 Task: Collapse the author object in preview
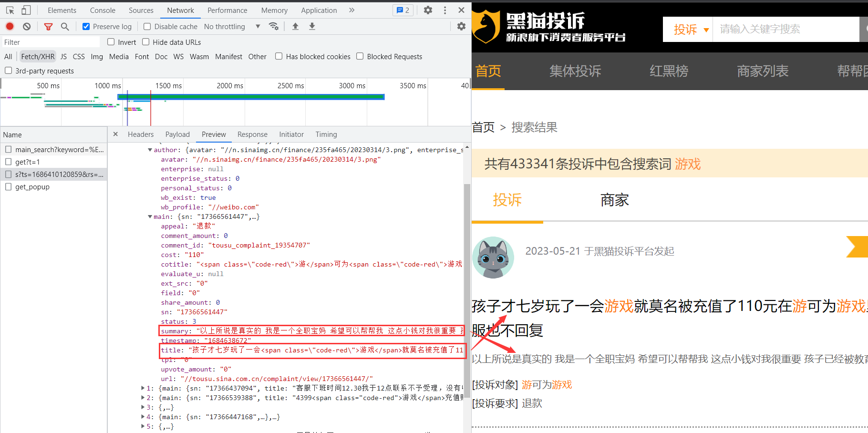tap(150, 150)
